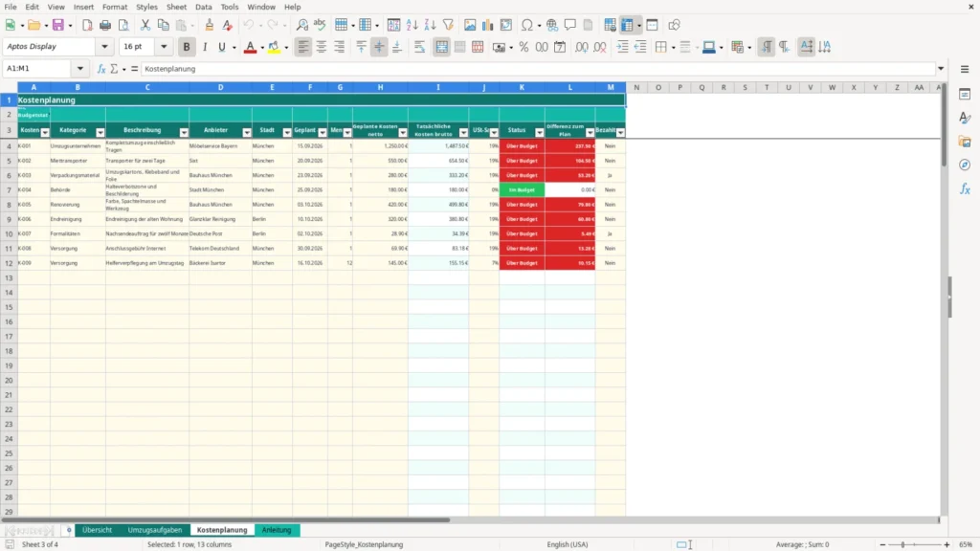
Task: Open the Data menu
Action: click(x=204, y=7)
